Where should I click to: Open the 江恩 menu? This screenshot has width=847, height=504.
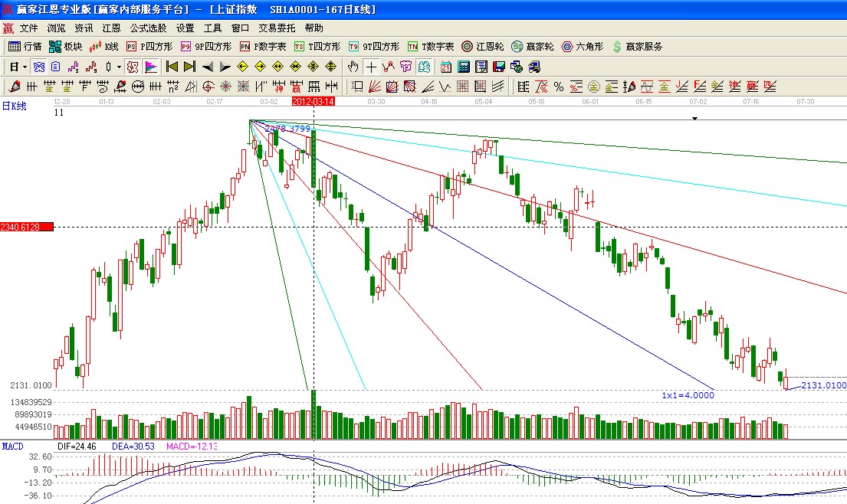coord(111,28)
